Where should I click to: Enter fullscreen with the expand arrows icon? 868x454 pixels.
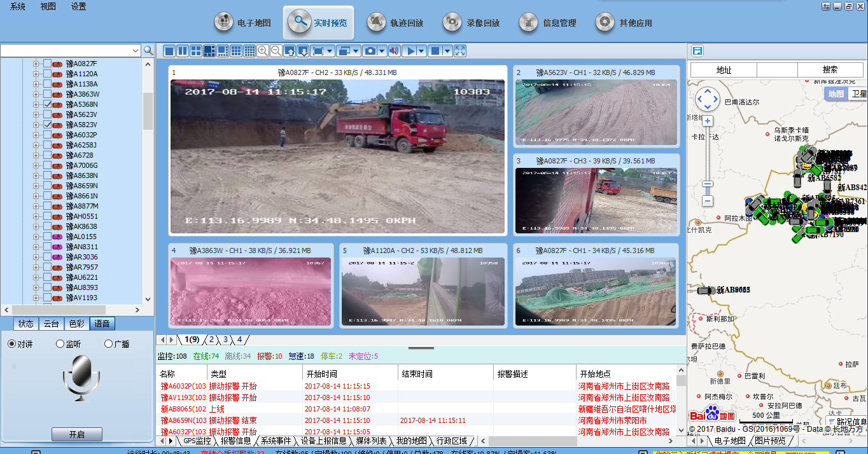click(460, 51)
